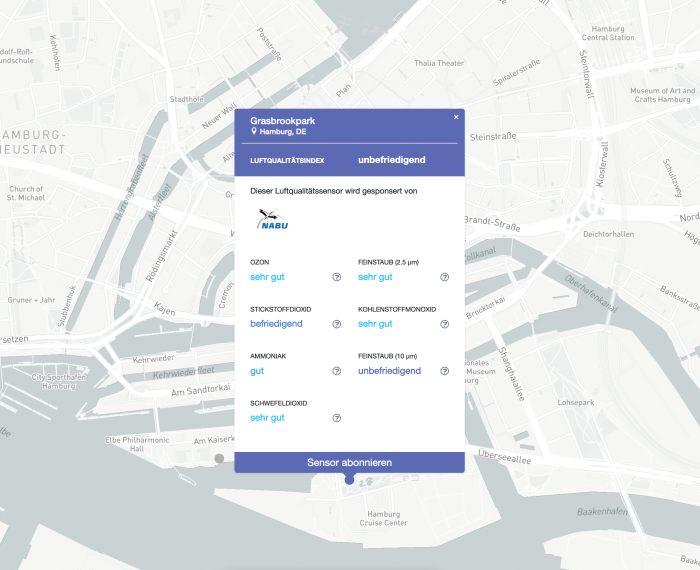Show info for Feinstaub (10 µm)

point(445,371)
